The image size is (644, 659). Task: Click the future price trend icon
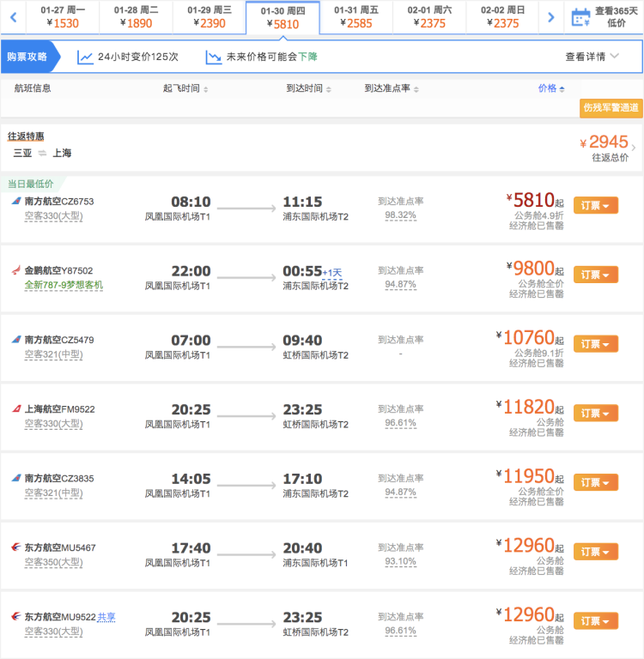coord(214,57)
